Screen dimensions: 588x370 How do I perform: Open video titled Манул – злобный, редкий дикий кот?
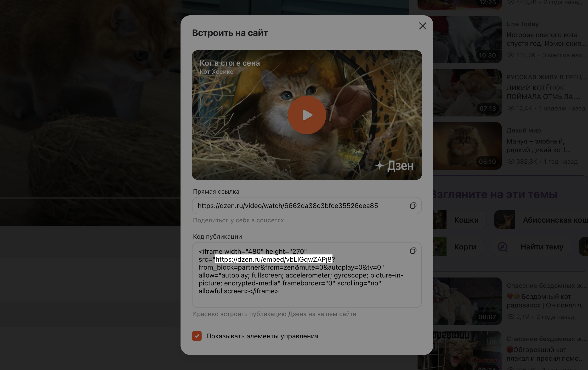(538, 146)
